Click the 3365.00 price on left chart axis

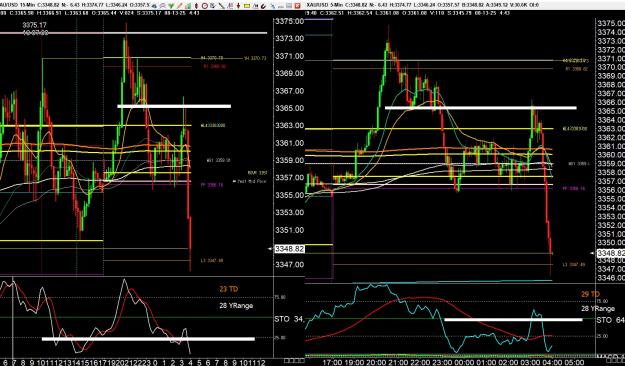click(289, 108)
